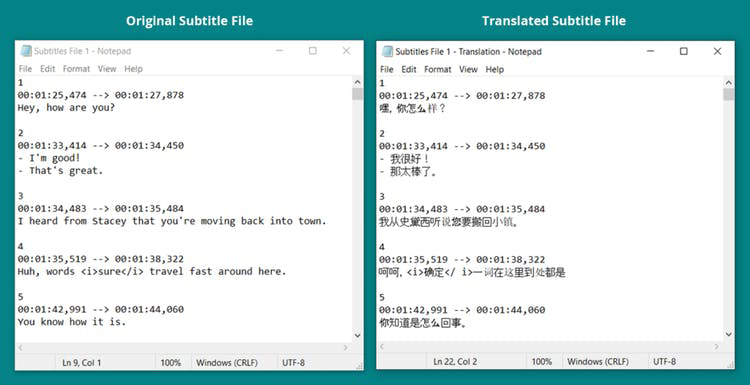Click 'Ln 22, Col 2' status bar entry
The image size is (750, 385).
point(455,362)
